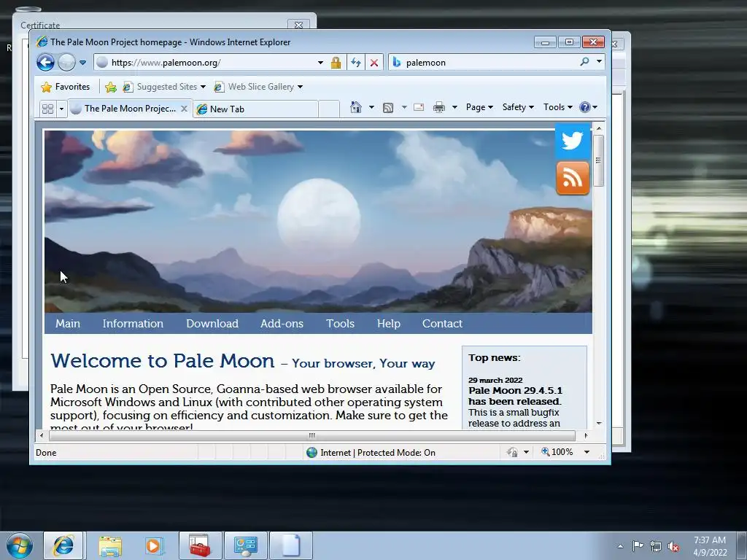Viewport: 747px width, 560px height.
Task: Click the vertical scroll down arrow
Action: 599,424
